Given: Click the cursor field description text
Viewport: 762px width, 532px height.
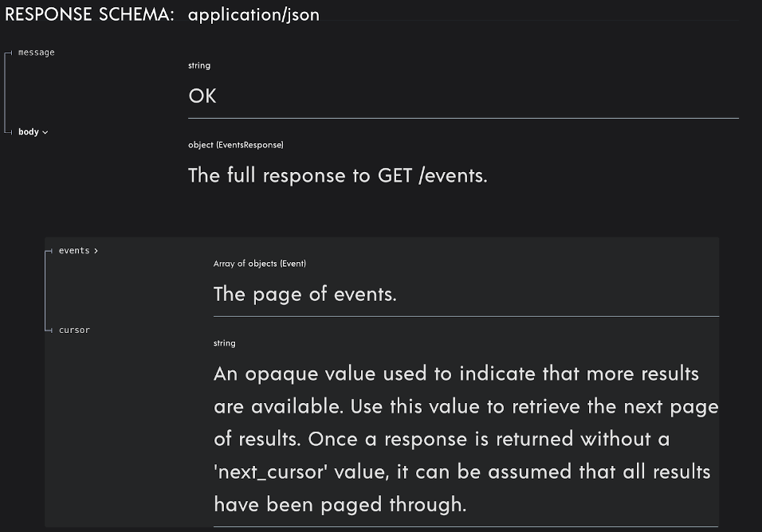Looking at the screenshot, I should [x=465, y=438].
